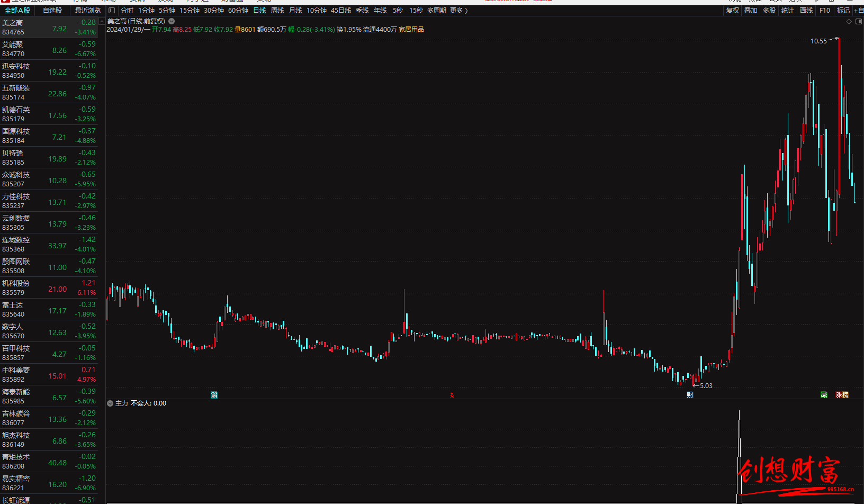
Task: Click the green 减 marker
Action: click(824, 395)
